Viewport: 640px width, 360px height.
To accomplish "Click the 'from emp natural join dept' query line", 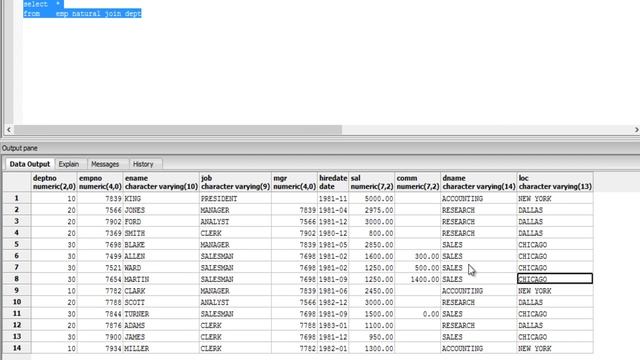I will click(x=82, y=13).
